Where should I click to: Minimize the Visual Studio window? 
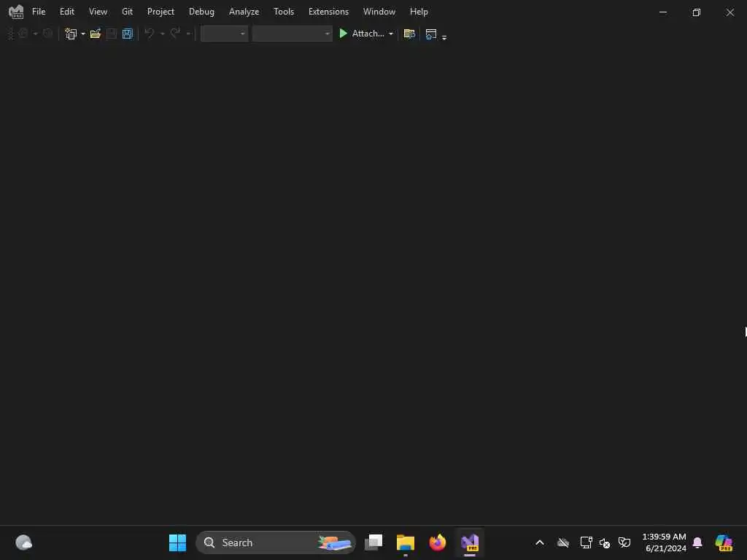pyautogui.click(x=662, y=12)
